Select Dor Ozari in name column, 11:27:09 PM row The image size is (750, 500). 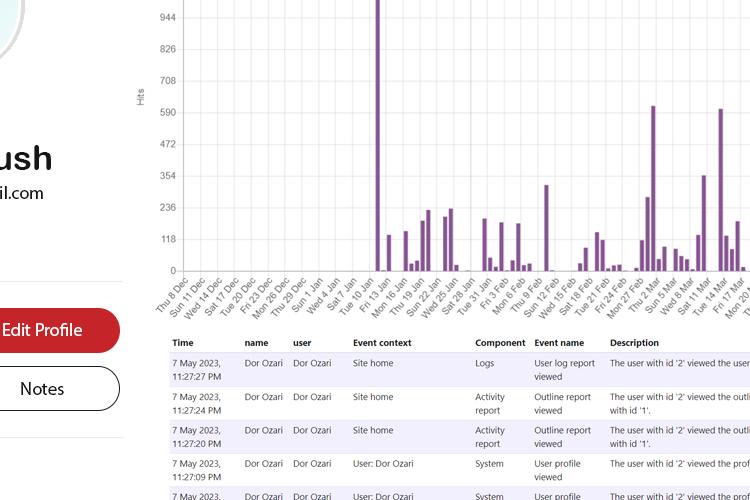(264, 464)
